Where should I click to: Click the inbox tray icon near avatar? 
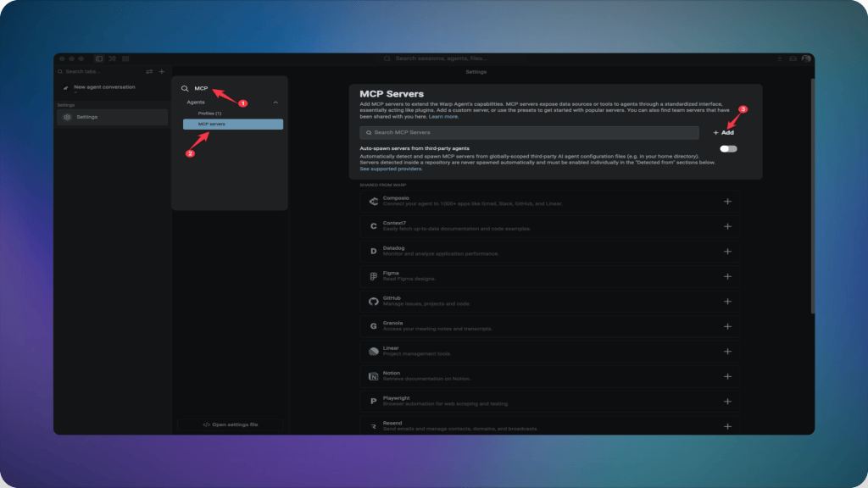coord(793,58)
